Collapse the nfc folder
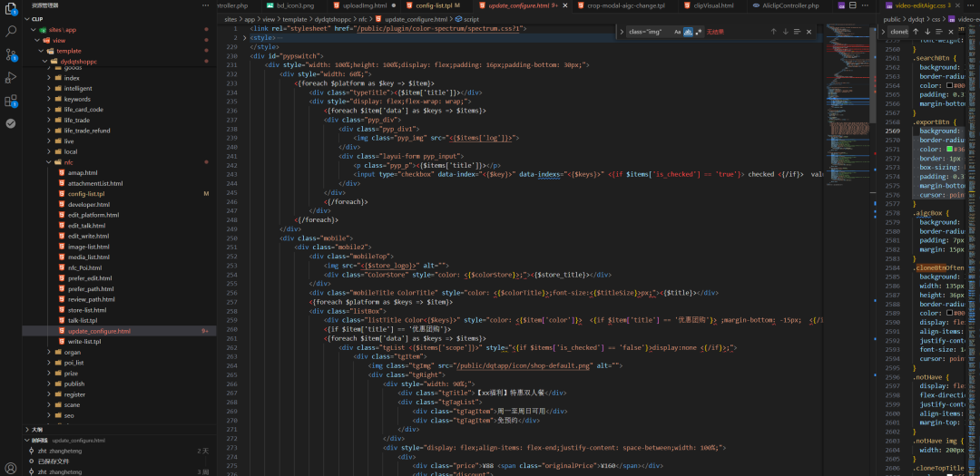The width and height of the screenshot is (980, 476). tap(49, 161)
